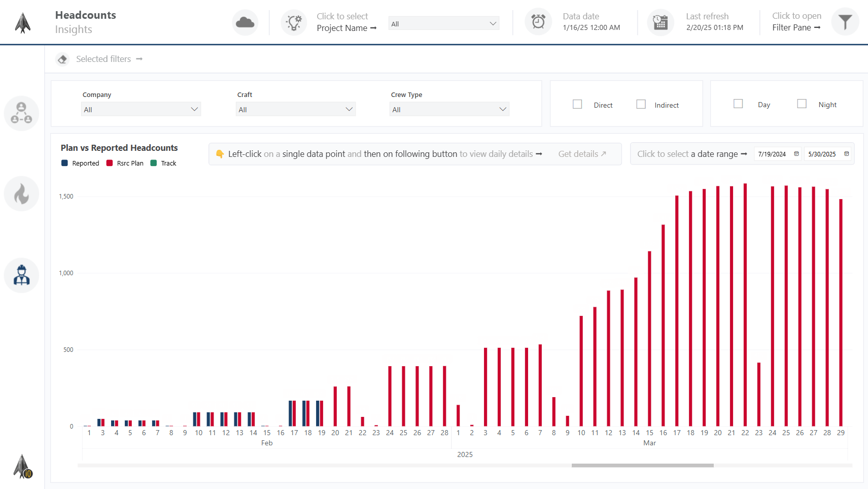Toggle Track legend swatch
Screen dimensions: 868x489
tap(154, 163)
